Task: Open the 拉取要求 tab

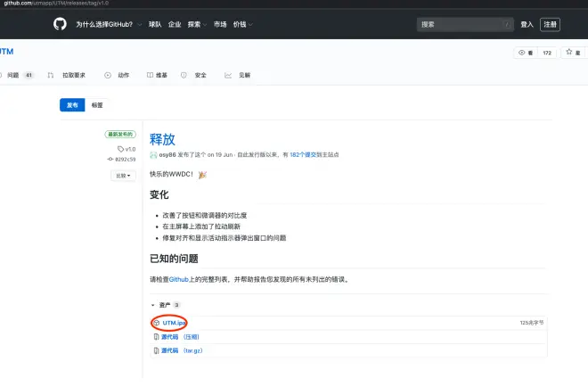Action: pyautogui.click(x=74, y=75)
